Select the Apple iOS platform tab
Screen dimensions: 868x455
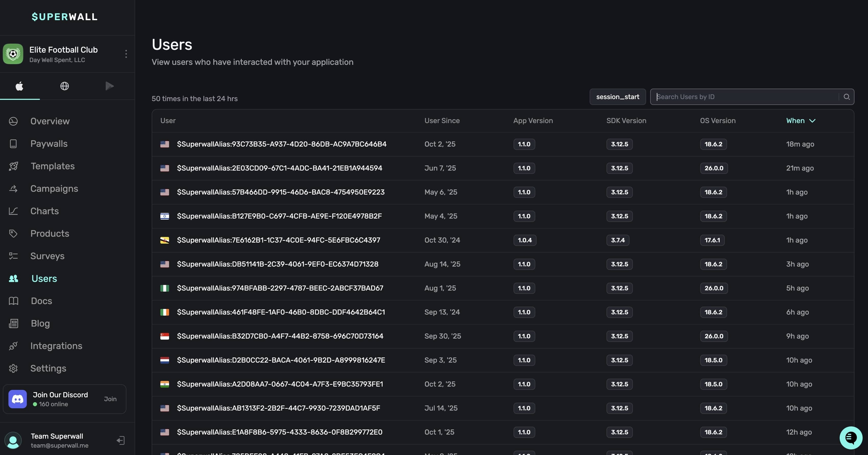click(20, 86)
